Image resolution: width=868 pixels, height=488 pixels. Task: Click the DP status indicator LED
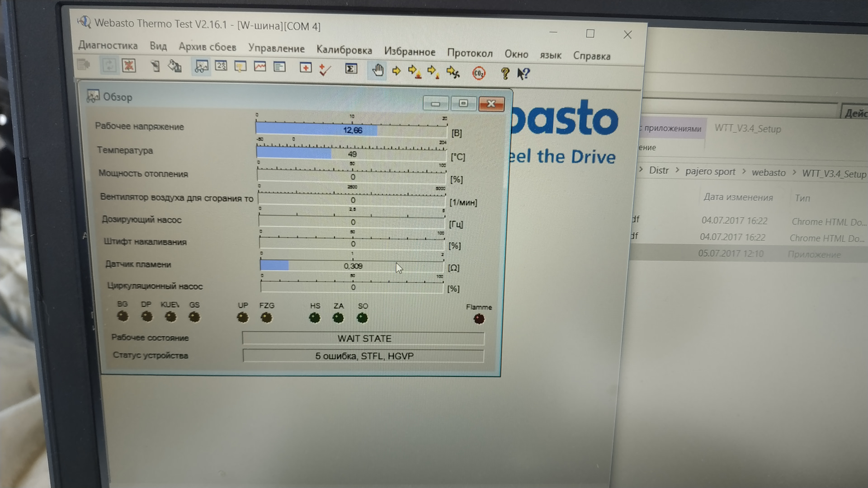[x=146, y=316]
